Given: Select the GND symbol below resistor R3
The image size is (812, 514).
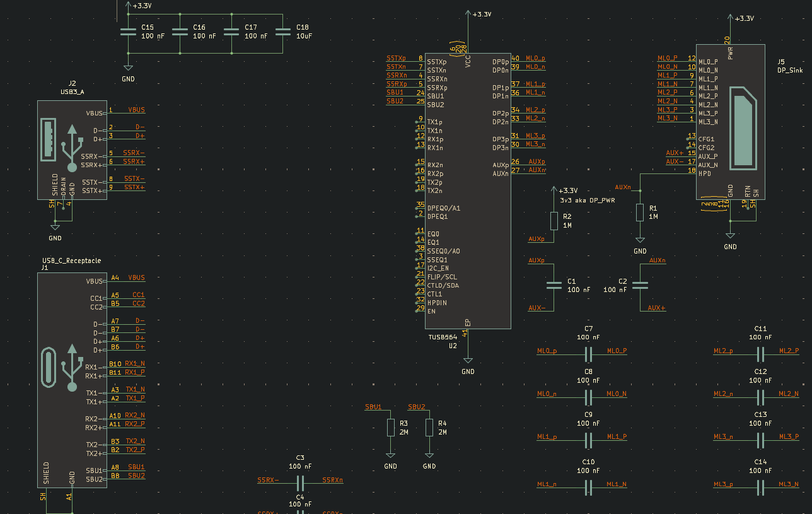Looking at the screenshot, I should tap(390, 459).
